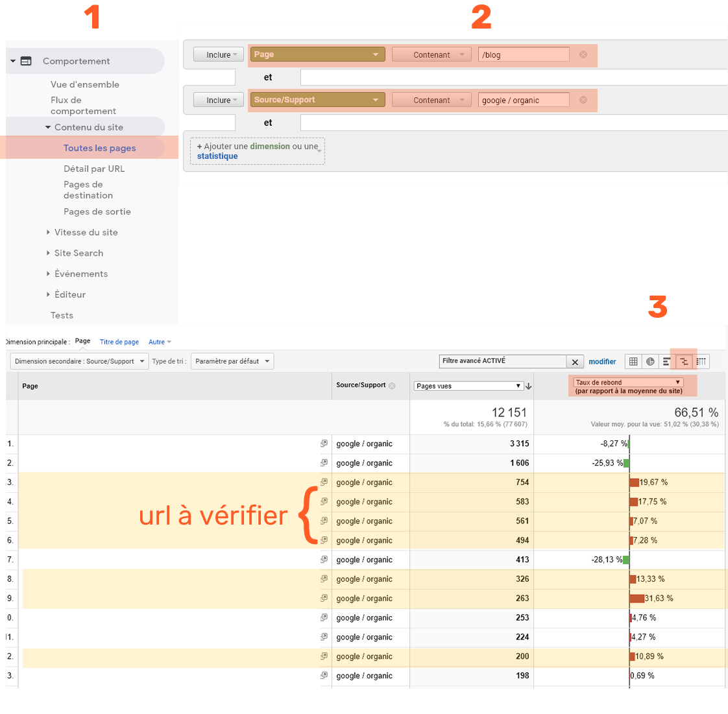Switch to comparison view
728x714 pixels.
click(684, 361)
